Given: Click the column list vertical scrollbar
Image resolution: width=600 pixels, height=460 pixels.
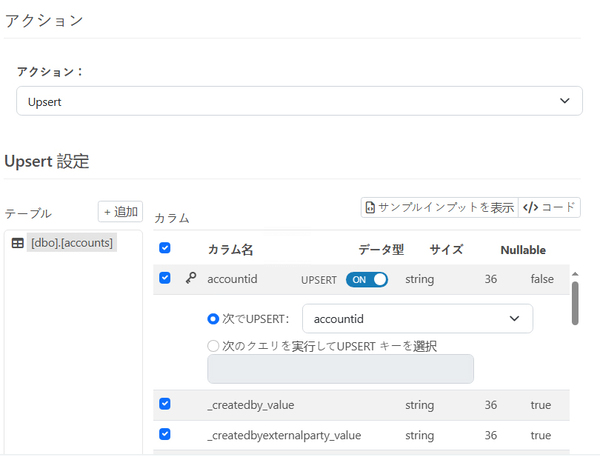Looking at the screenshot, I should point(575,303).
